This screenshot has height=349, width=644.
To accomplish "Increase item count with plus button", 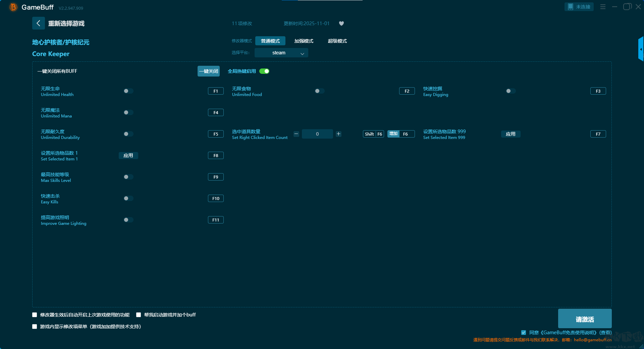I will pyautogui.click(x=338, y=134).
